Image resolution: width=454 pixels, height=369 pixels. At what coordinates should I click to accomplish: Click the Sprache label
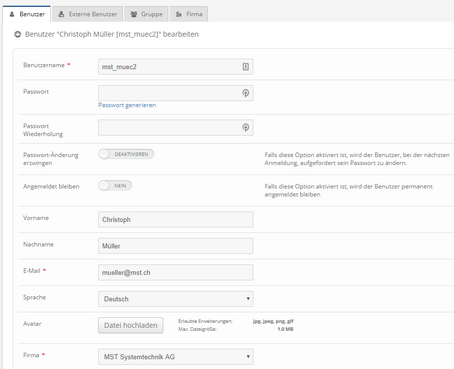34,297
